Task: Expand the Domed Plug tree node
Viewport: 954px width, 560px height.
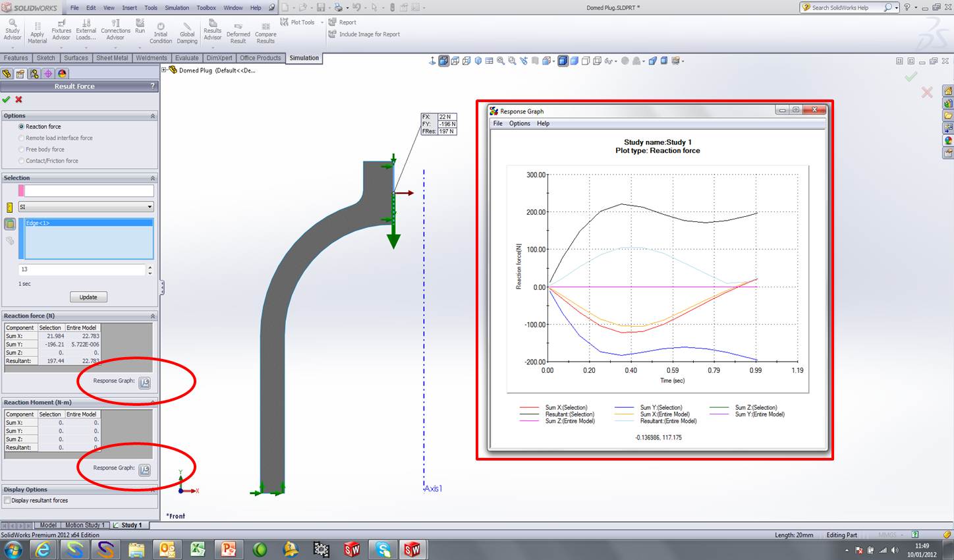Action: point(164,70)
